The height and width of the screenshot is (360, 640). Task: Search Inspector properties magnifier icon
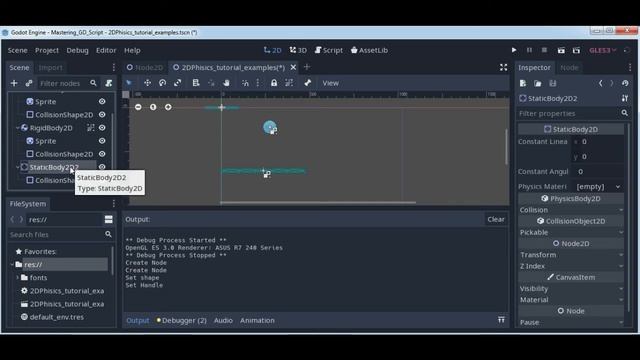(x=624, y=113)
